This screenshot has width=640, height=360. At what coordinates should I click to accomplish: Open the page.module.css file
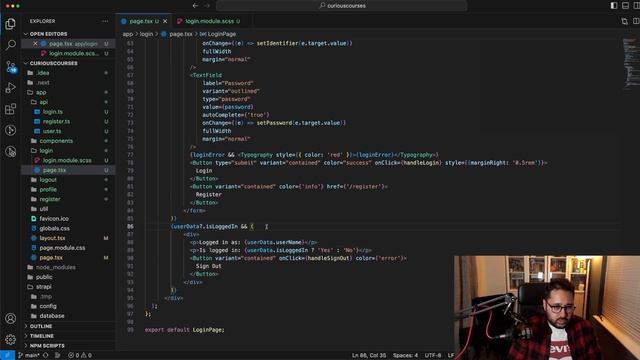click(x=68, y=248)
